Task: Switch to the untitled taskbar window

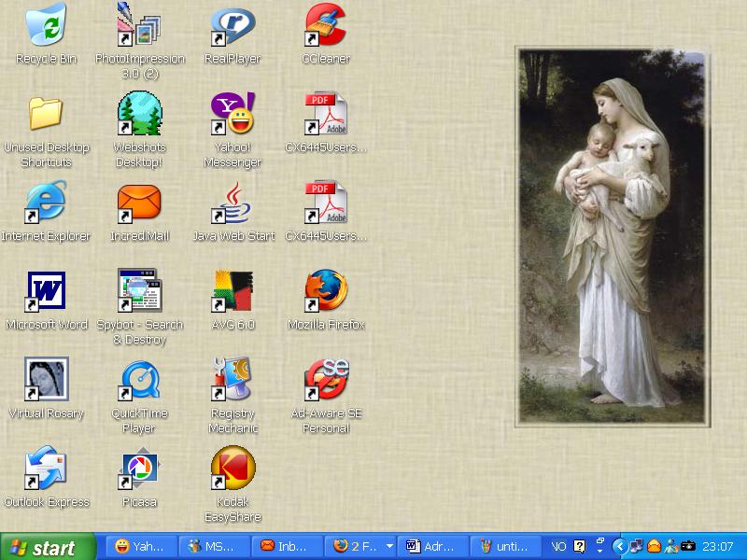Action: [x=506, y=546]
